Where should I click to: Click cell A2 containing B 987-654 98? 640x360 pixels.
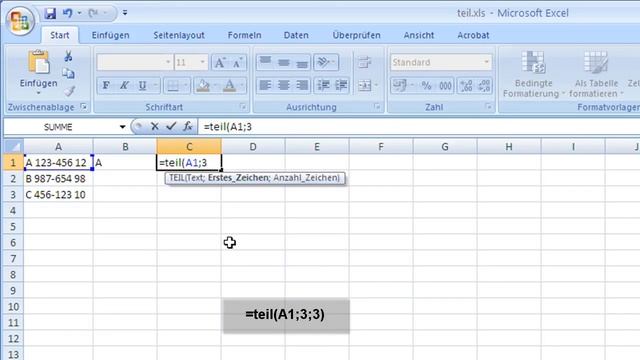(x=58, y=179)
